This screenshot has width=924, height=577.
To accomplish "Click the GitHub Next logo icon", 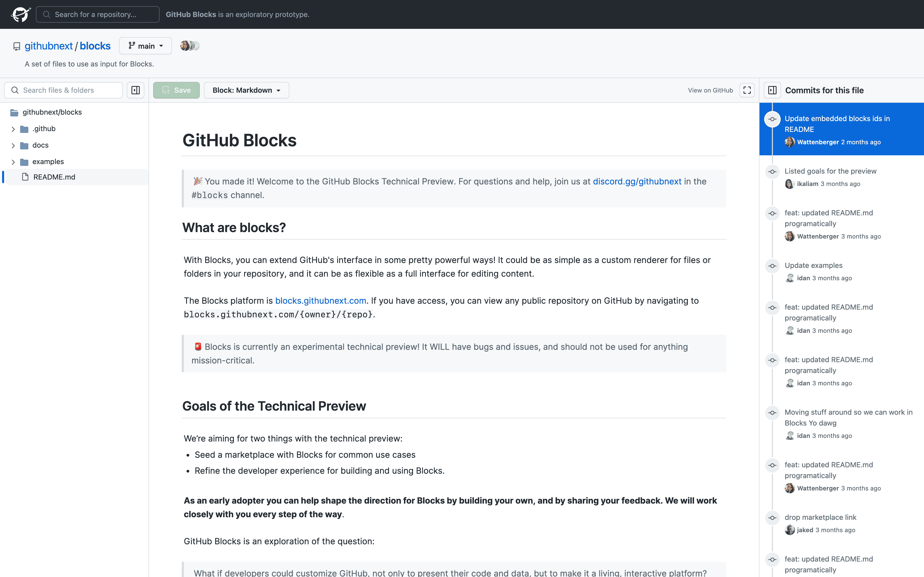I will pyautogui.click(x=21, y=14).
